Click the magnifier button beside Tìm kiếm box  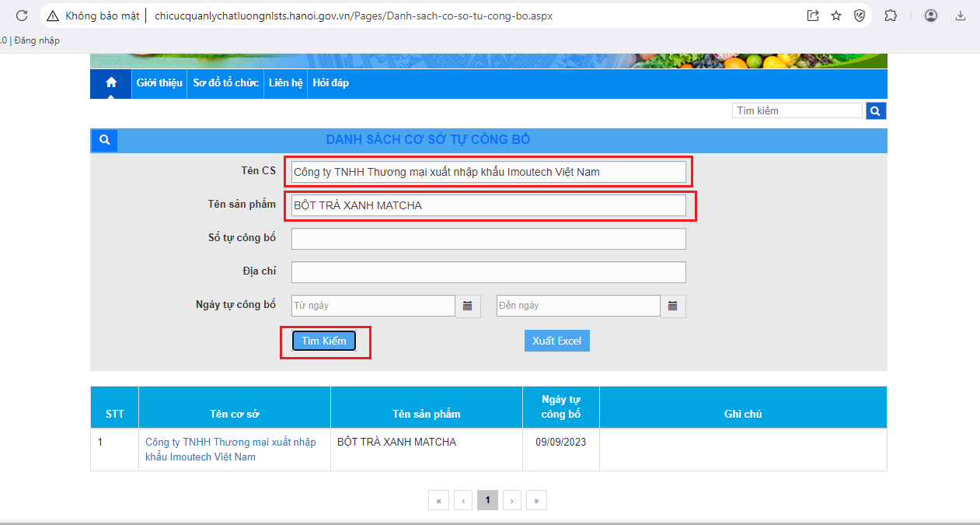click(876, 111)
